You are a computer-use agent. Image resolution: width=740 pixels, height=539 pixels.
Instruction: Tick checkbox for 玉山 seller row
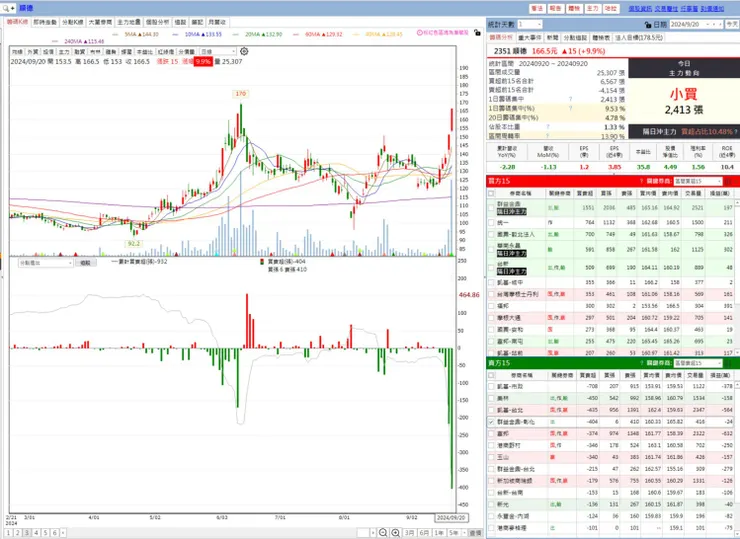491,457
